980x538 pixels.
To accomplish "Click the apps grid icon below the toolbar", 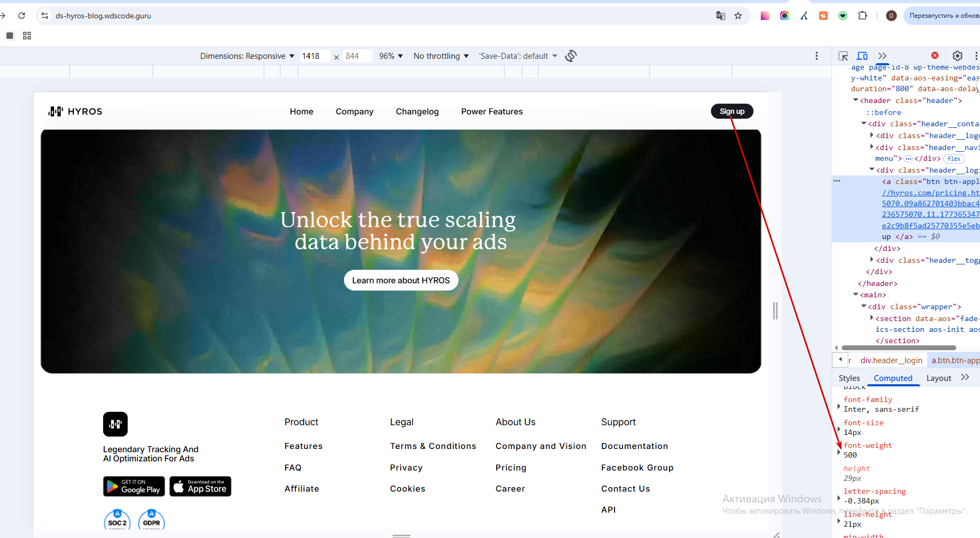I will (x=27, y=36).
